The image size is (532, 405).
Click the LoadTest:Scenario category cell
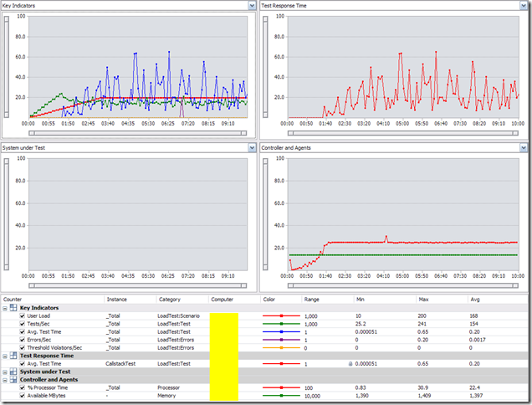(178, 315)
